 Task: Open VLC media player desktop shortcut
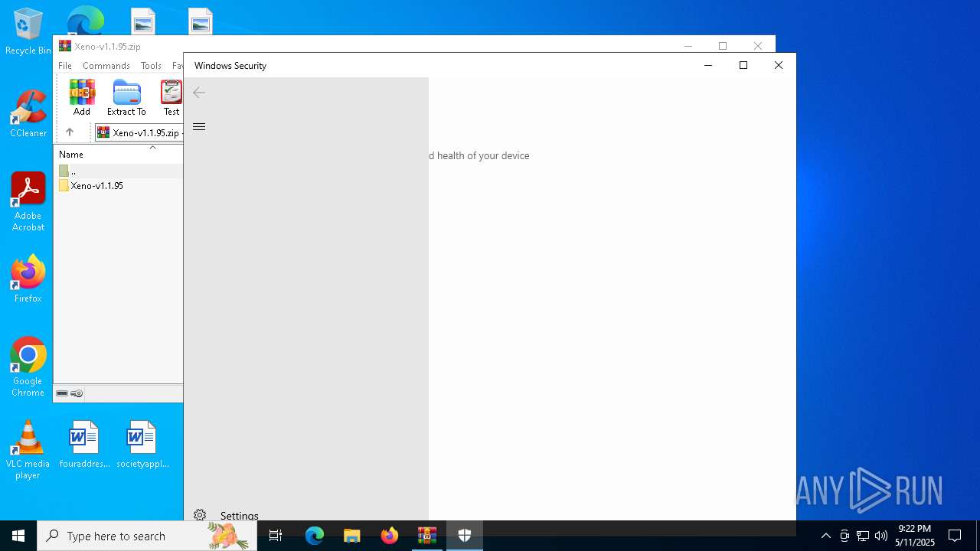(28, 450)
